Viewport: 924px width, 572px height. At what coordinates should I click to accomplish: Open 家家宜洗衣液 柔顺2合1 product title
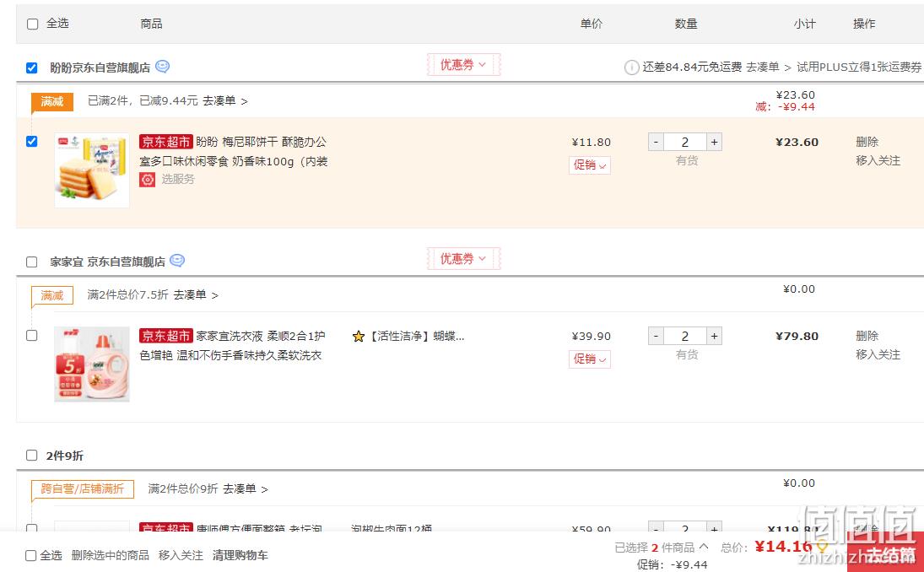[232, 345]
